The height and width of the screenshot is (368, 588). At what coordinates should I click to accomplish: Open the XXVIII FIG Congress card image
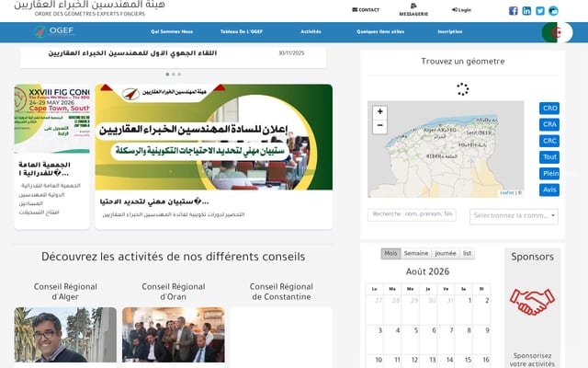(52, 119)
